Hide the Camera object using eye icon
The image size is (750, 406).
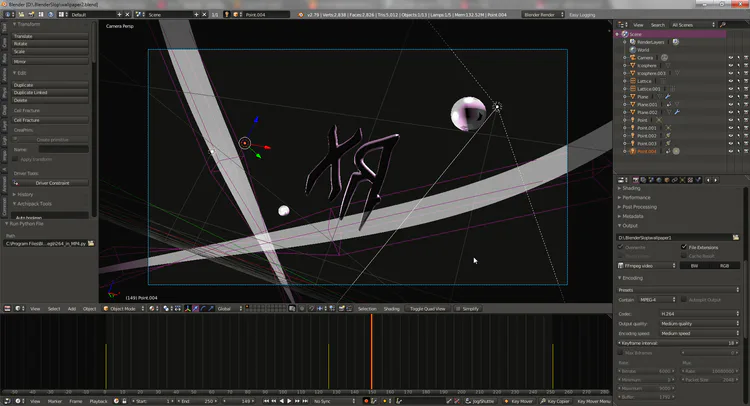[x=731, y=58]
